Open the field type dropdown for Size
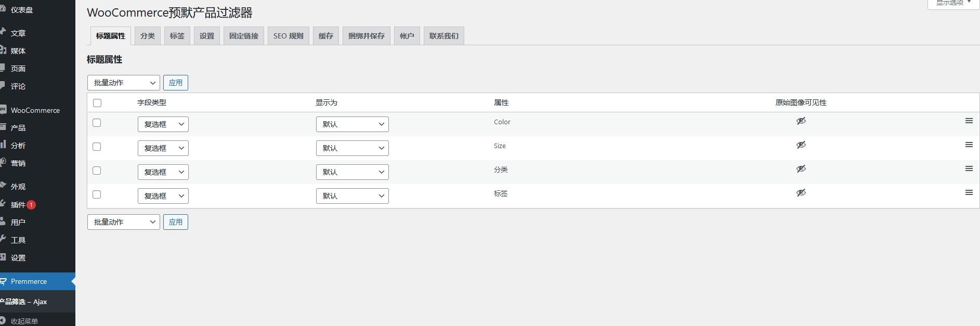 pyautogui.click(x=163, y=148)
